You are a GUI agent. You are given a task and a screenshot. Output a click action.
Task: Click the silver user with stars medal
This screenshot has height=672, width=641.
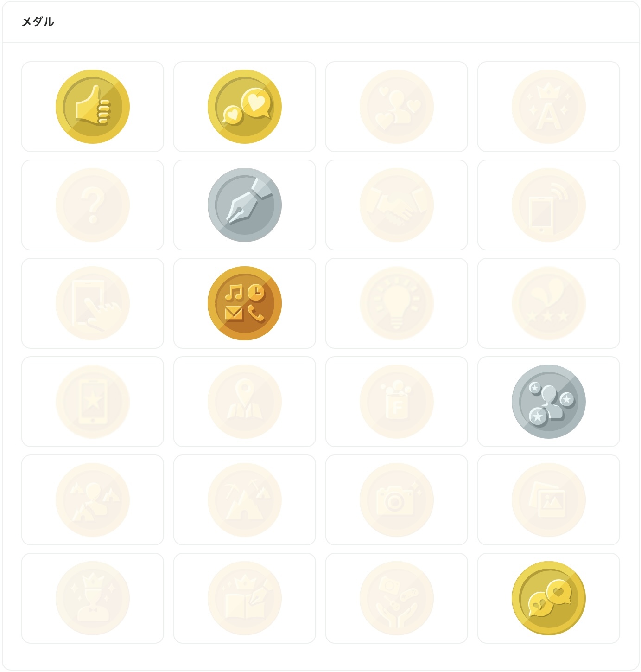(549, 402)
